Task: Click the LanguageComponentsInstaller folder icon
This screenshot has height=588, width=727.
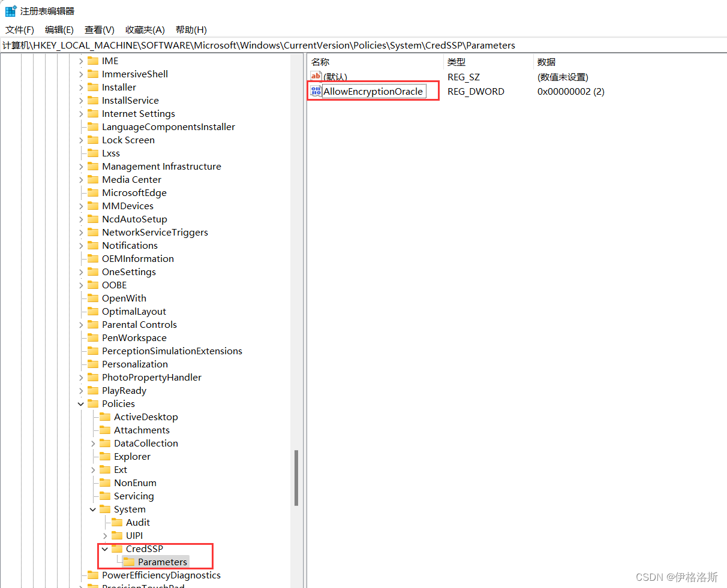Action: 93,126
